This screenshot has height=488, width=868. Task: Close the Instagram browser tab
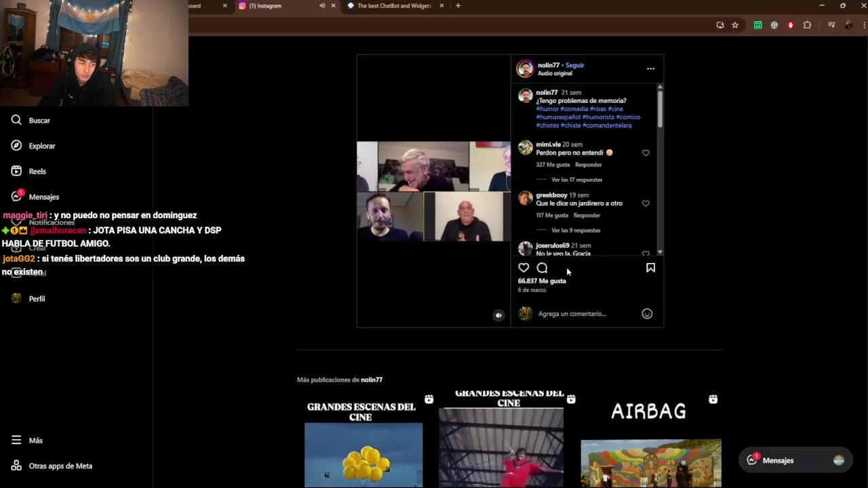[333, 5]
